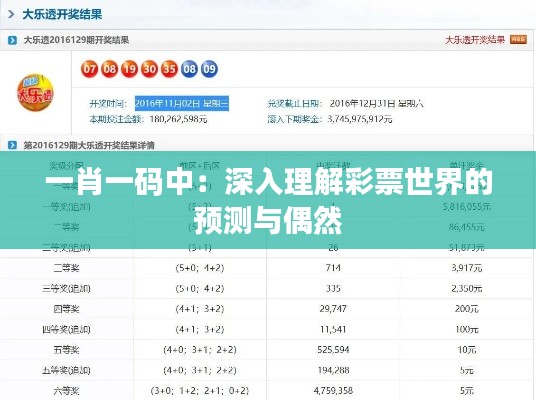Click the sales amount 180,262,598元
This screenshot has width=536, height=400.
tap(178, 119)
